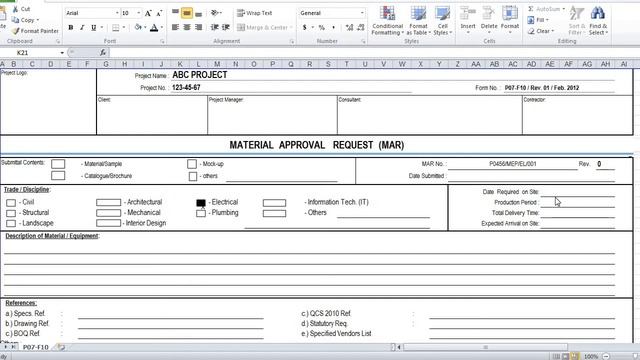Click the borders icon in Font group

click(116, 27)
